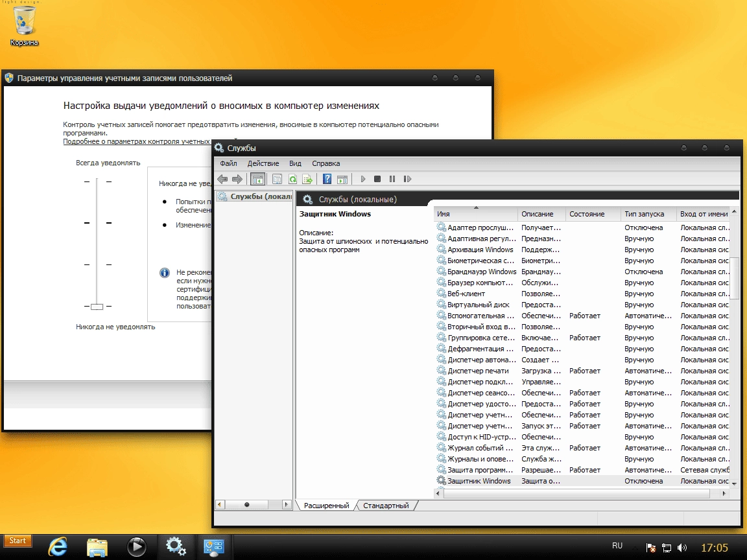Pause the selected service with the pause icon

[392, 179]
